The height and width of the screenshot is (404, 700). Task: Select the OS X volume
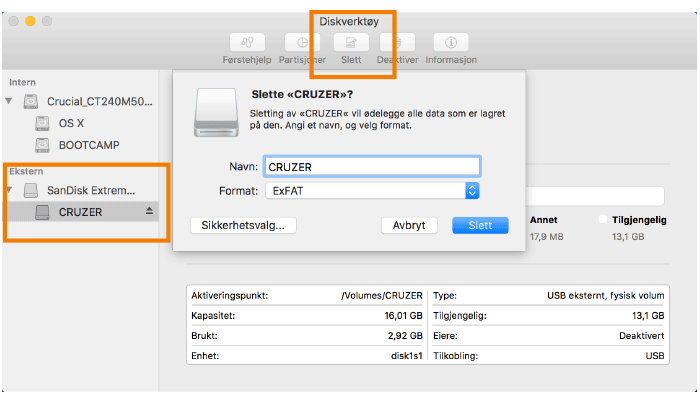(71, 123)
